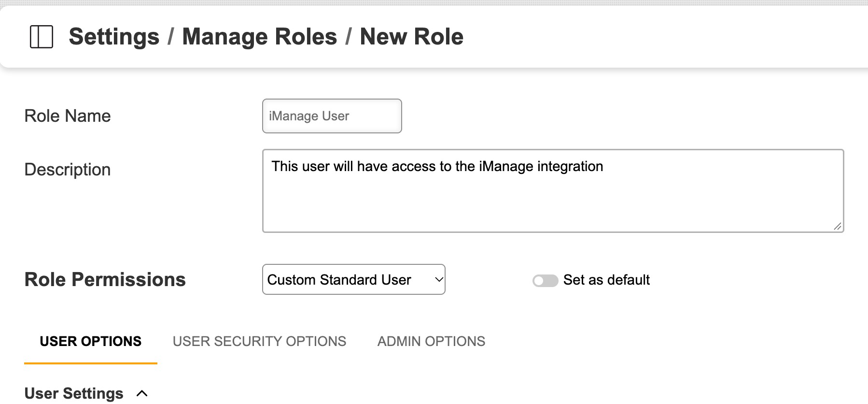
Task: Open the User Security Options tab
Action: coord(259,341)
